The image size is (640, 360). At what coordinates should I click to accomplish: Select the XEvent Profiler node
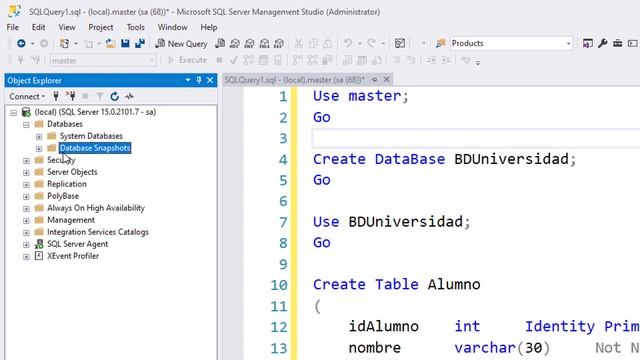pyautogui.click(x=73, y=256)
